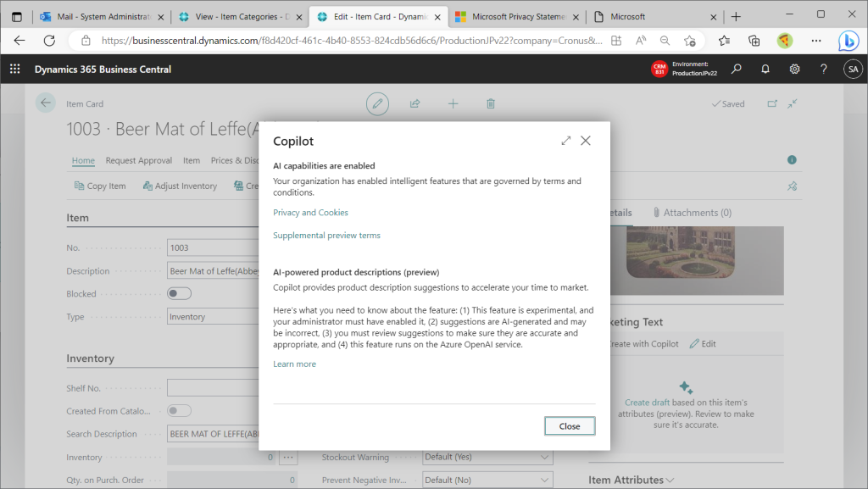Add this page to favorites

point(690,41)
